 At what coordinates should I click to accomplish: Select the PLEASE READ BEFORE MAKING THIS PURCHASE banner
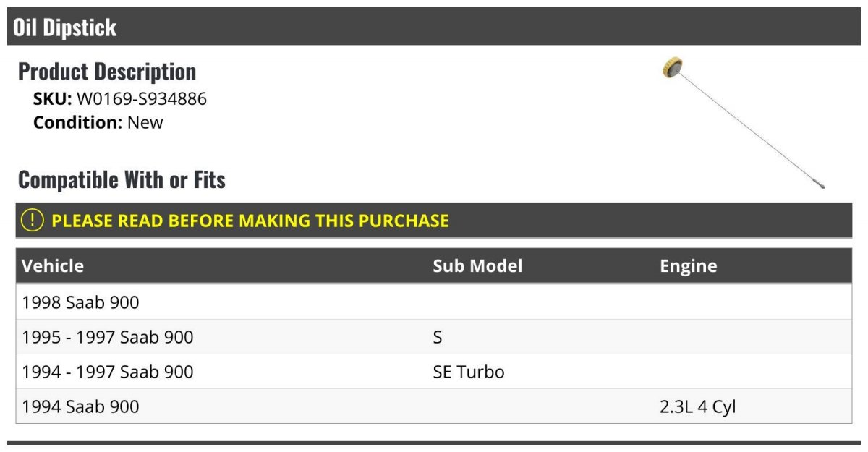pos(434,221)
